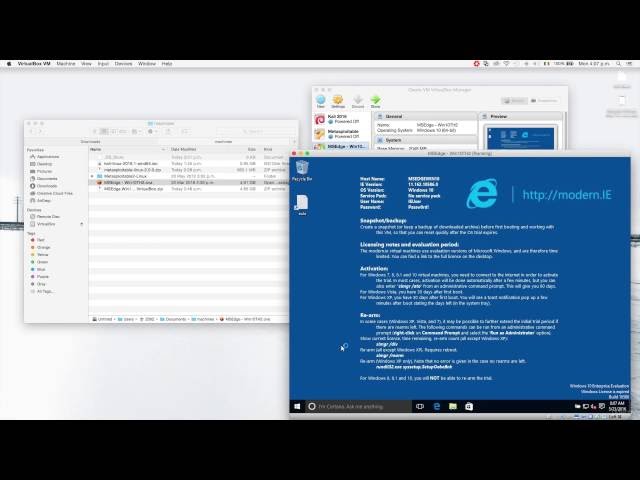Screen dimensions: 640x480
Task: Open Settings in VirtualBox Manager toolbar
Action: tap(338, 100)
